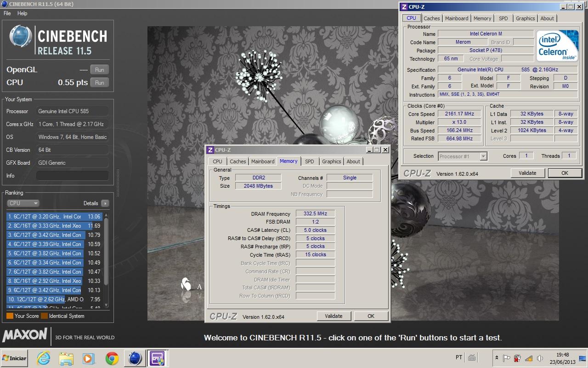Select ranking entry 10 AMD scoring 7.95

coord(54,299)
